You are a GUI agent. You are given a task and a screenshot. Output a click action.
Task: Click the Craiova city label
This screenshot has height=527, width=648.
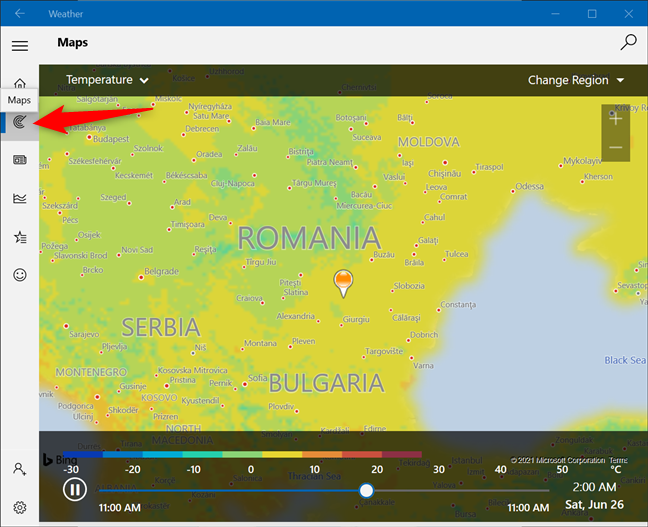249,298
